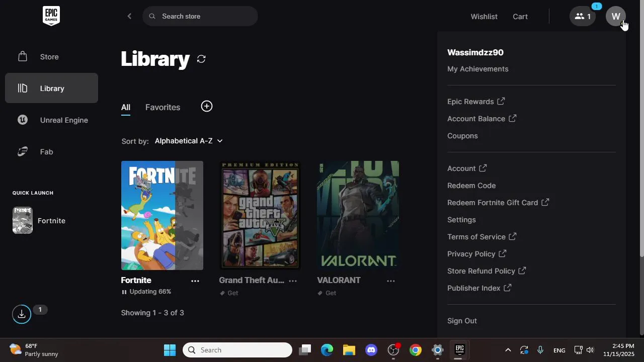Open the Friends icon showing 1
Viewport: 644px width, 362px height.
tap(583, 16)
